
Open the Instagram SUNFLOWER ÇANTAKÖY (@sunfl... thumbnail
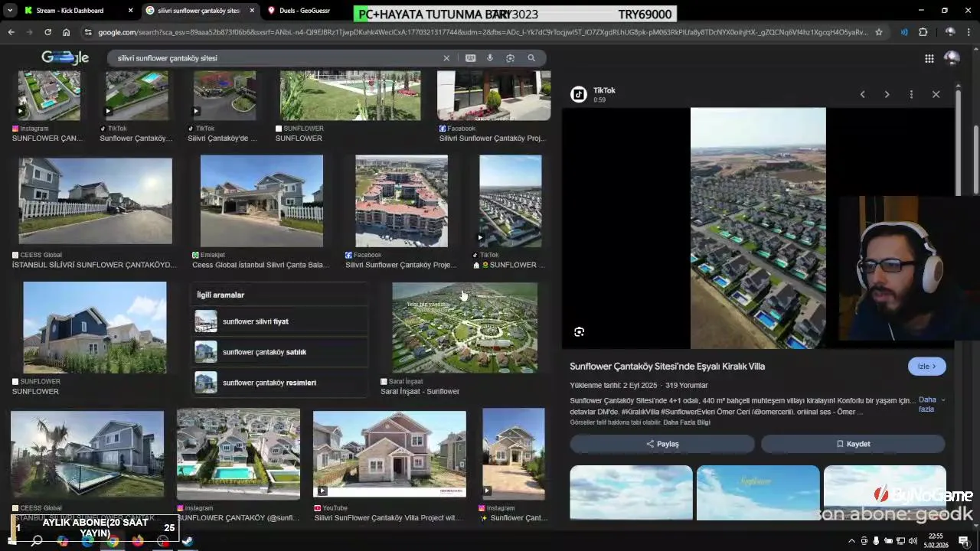pos(238,455)
